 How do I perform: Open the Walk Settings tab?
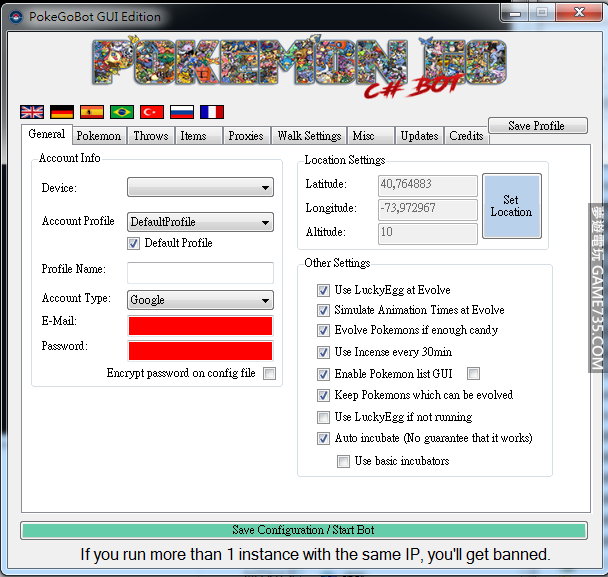coord(309,136)
